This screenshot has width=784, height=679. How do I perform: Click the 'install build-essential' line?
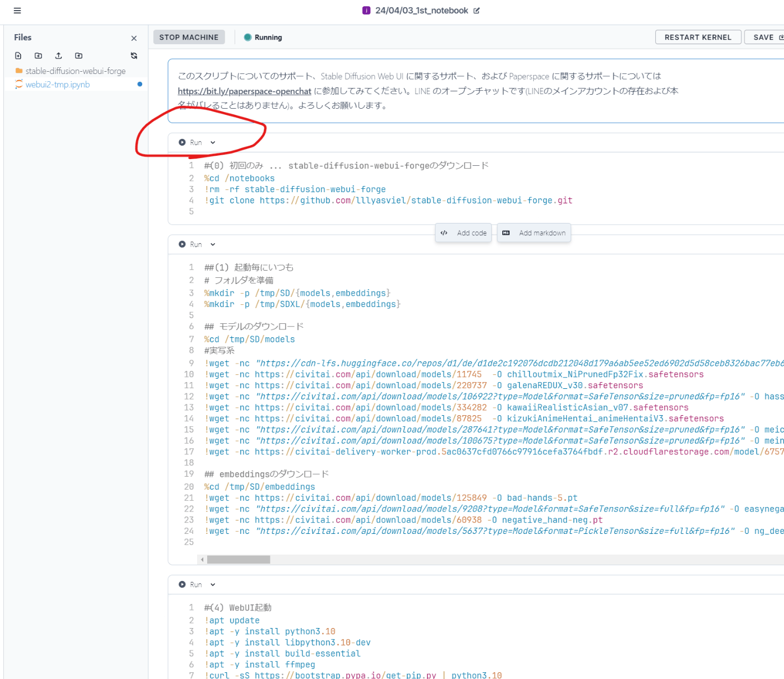tap(282, 654)
